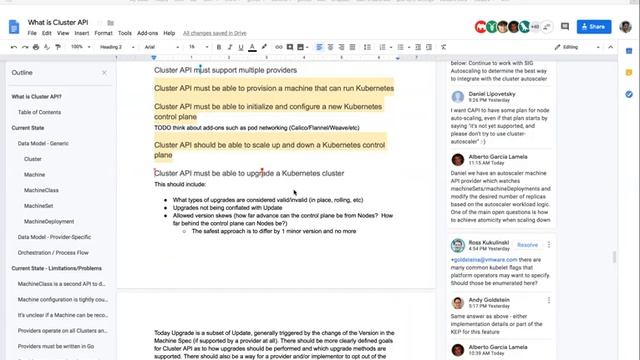
Task: Open the Insert menu
Action: tap(82, 33)
